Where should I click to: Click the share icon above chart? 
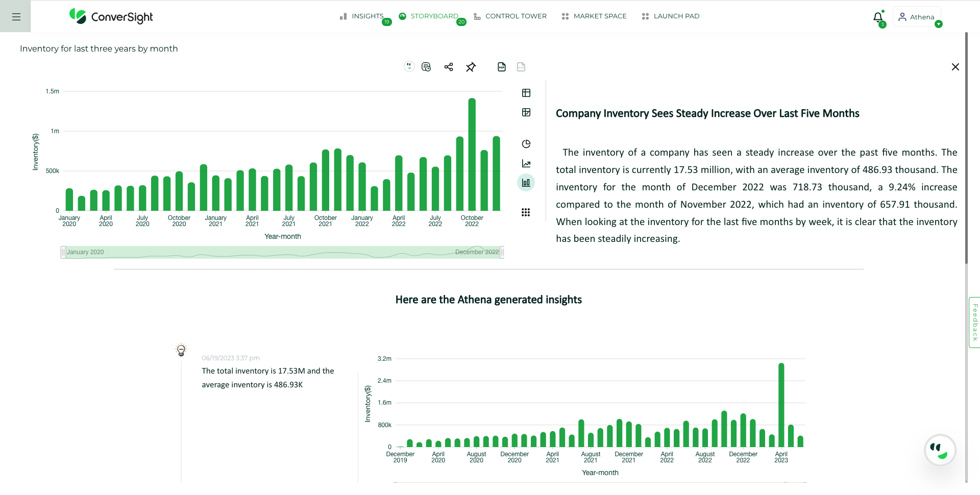coord(449,67)
